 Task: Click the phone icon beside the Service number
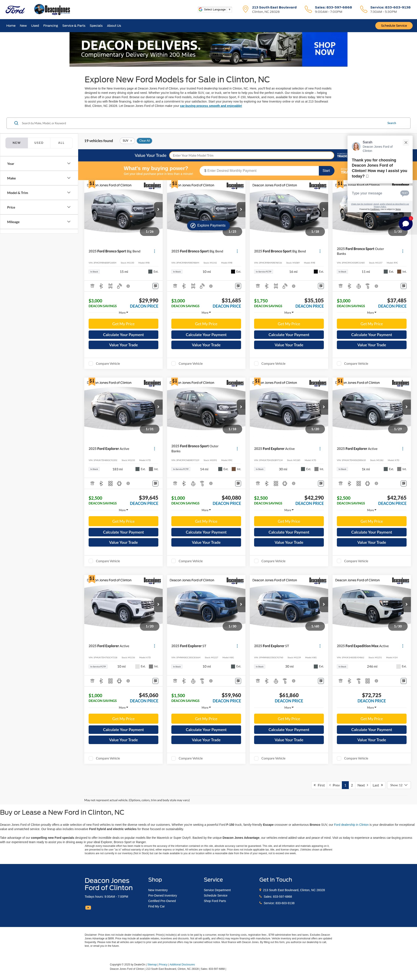[x=363, y=9]
